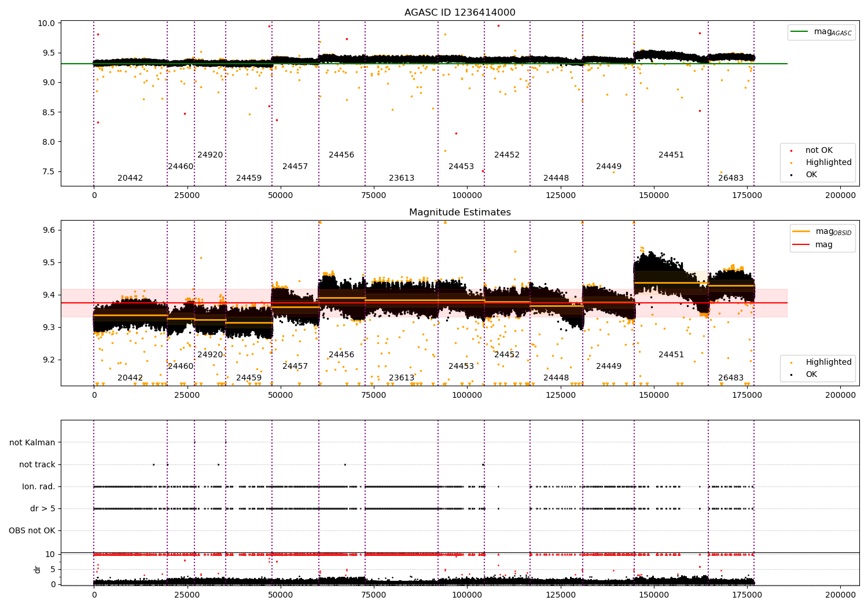Click OBSID label 24448 in Magnitude Estimates plot
This screenshot has height=608, width=868.
click(556, 378)
